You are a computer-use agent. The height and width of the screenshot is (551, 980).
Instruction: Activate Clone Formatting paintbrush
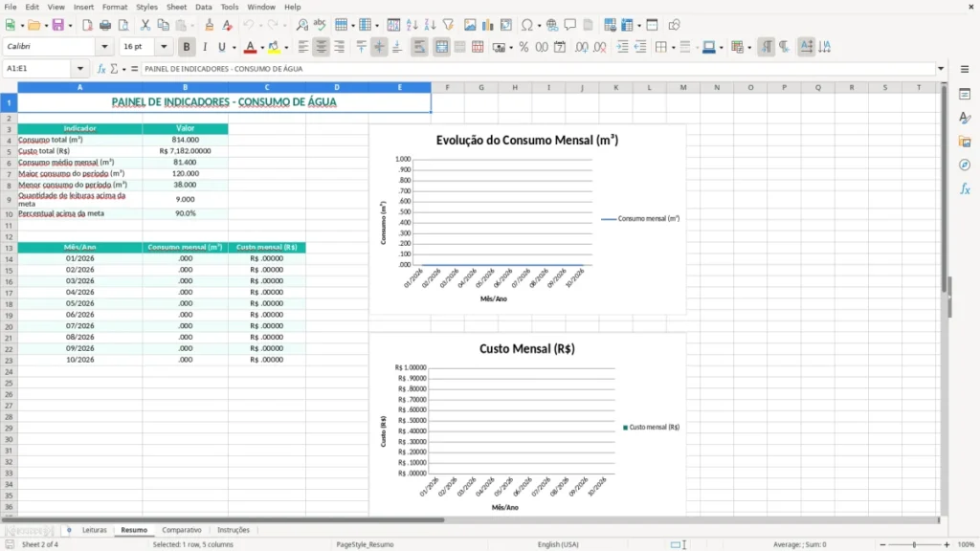210,25
